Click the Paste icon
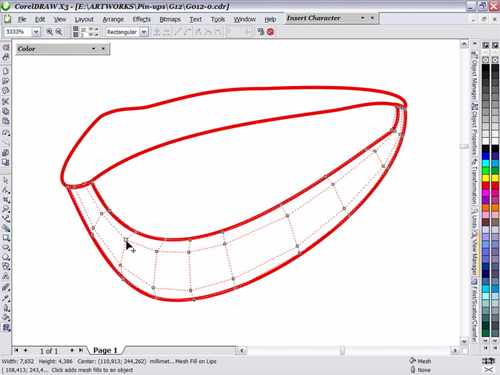The height and width of the screenshot is (375, 500). 6,121
